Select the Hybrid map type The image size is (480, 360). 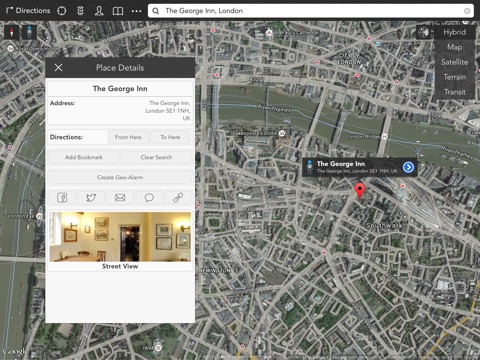454,32
